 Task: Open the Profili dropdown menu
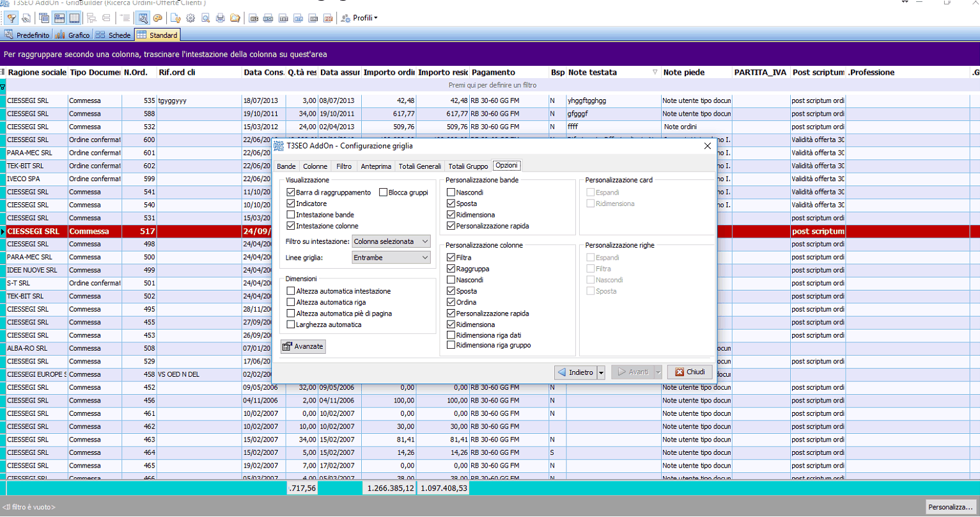[x=360, y=18]
